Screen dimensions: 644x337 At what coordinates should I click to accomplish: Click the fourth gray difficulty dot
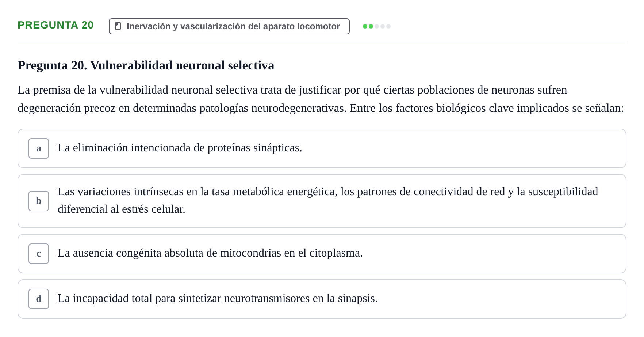383,26
